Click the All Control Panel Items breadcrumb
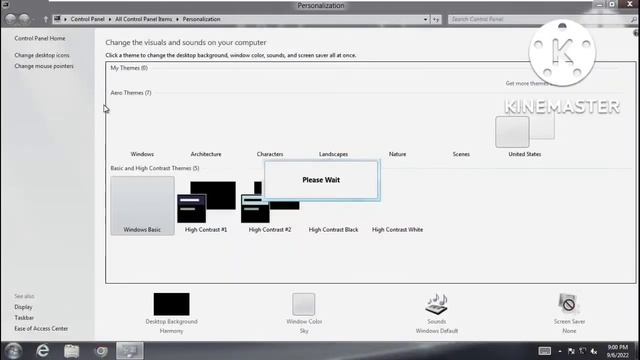 click(143, 19)
